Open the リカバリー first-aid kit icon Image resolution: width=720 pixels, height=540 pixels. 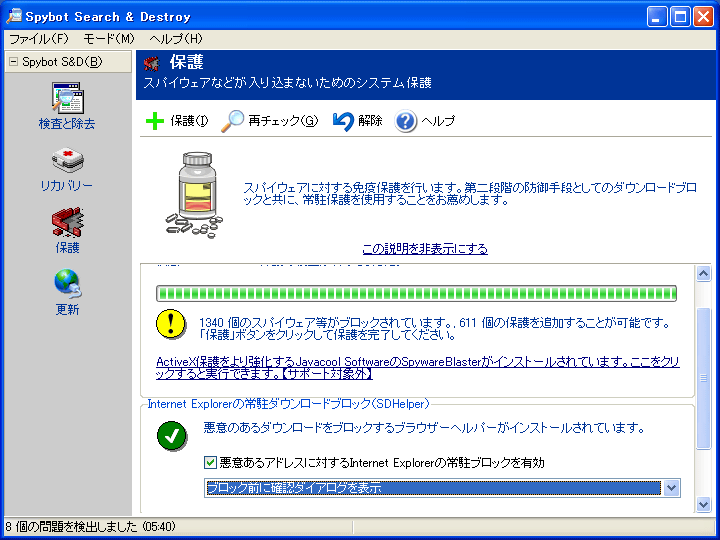pos(68,160)
